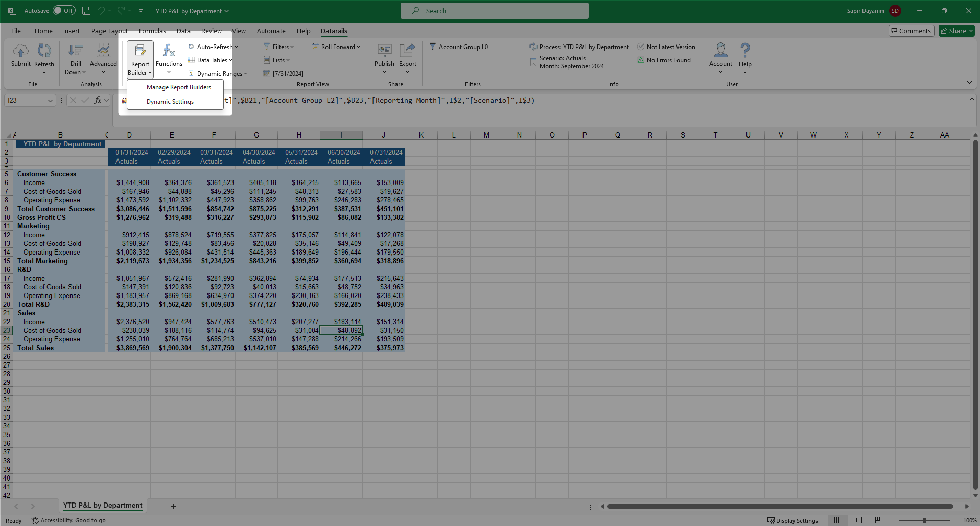Click Not Latest Version status

(666, 47)
